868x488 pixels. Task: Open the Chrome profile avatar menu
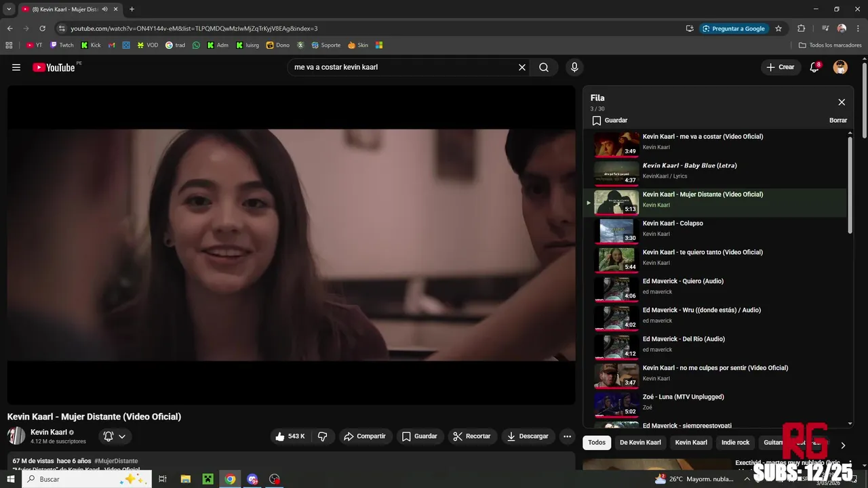(842, 28)
